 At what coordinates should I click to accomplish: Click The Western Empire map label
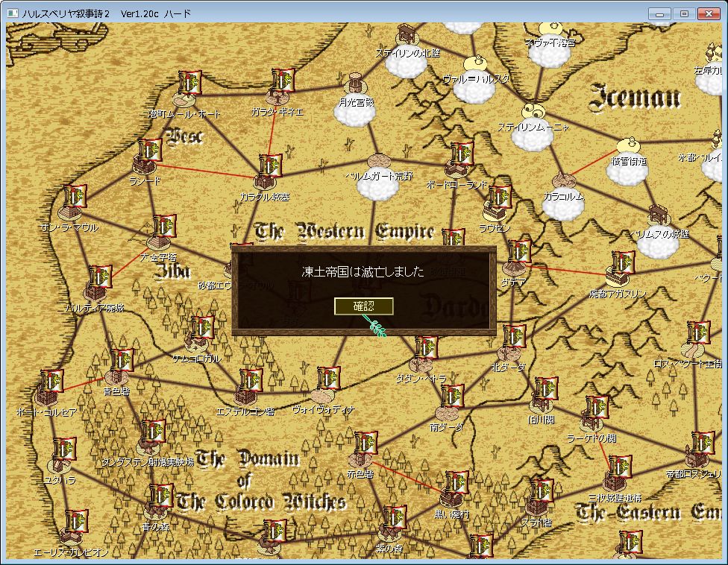pyautogui.click(x=344, y=232)
